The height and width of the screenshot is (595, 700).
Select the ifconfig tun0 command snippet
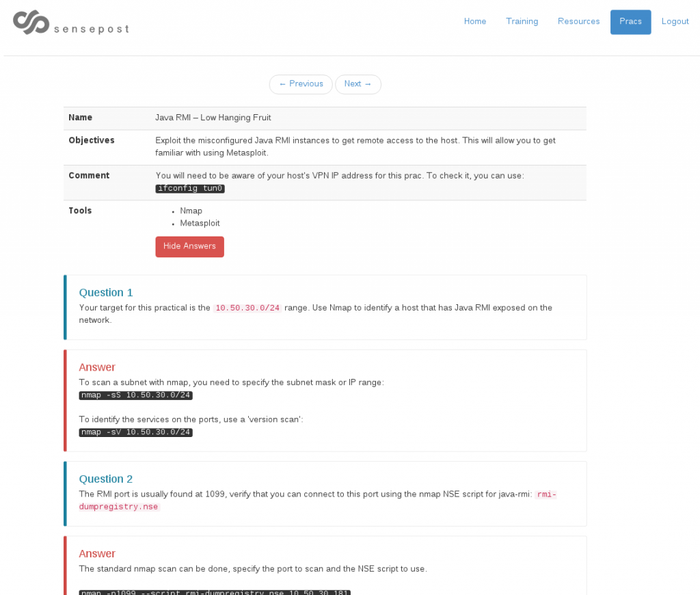190,189
